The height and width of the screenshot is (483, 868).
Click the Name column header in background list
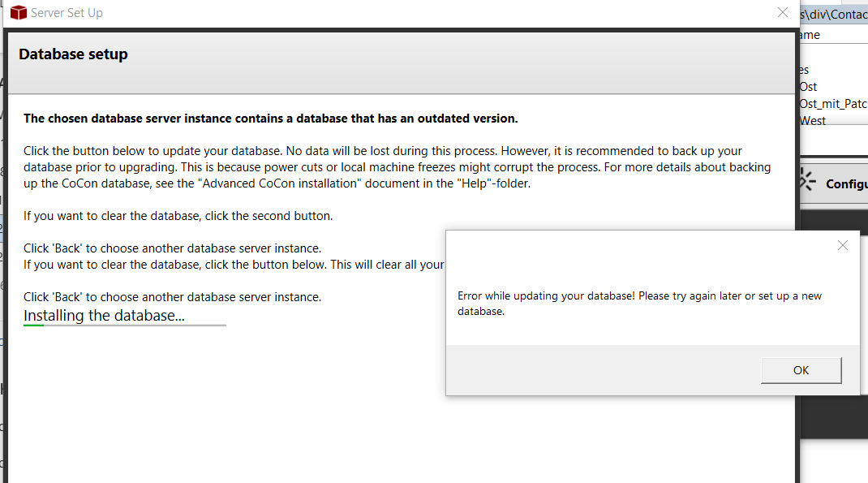[809, 35]
